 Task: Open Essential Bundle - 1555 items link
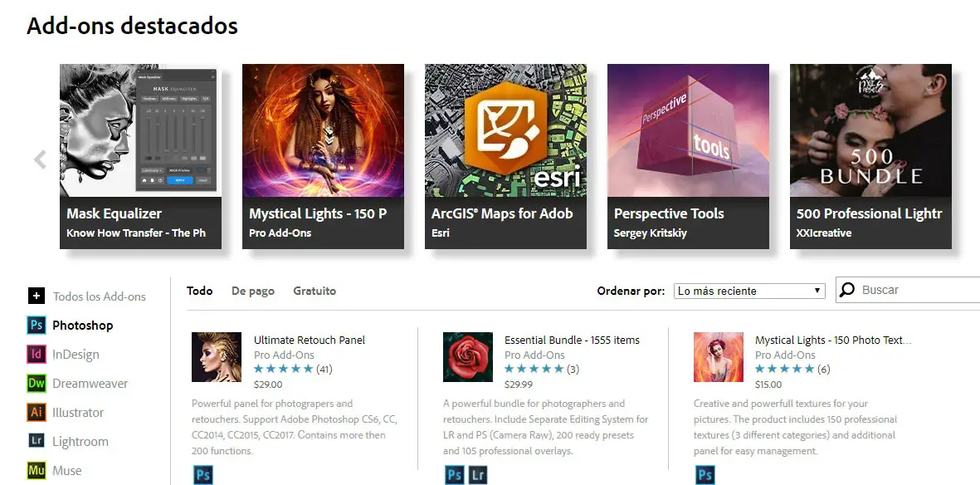(572, 340)
